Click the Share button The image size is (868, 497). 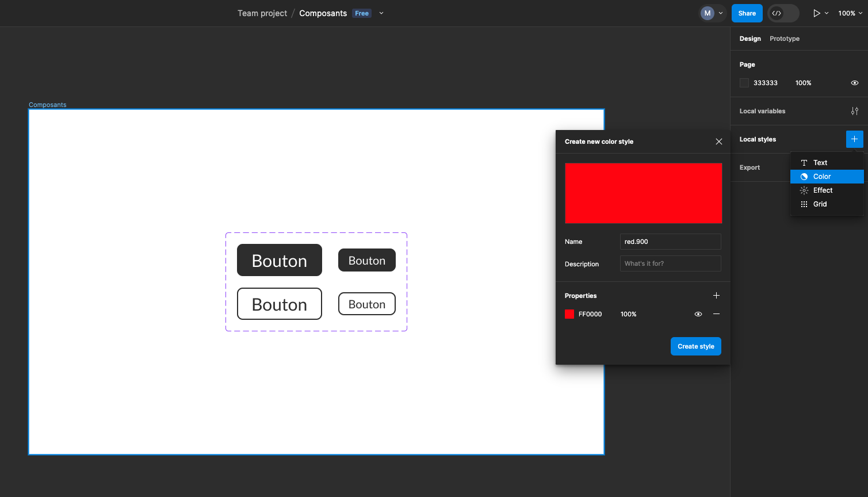(747, 13)
